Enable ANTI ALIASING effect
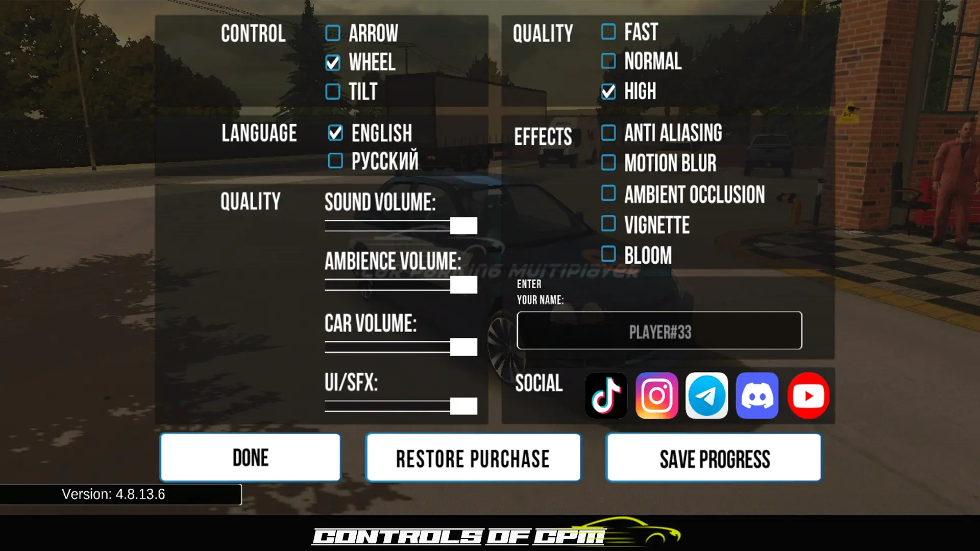Image resolution: width=980 pixels, height=551 pixels. 608,133
